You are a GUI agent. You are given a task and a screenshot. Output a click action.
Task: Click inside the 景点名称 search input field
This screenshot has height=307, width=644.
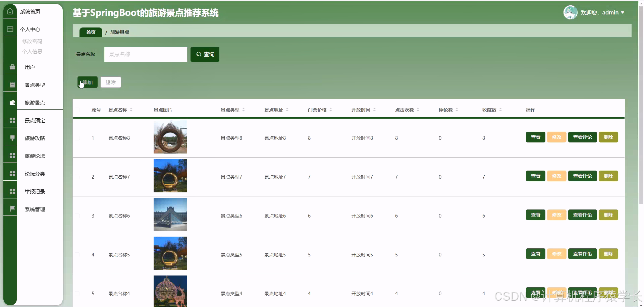145,54
